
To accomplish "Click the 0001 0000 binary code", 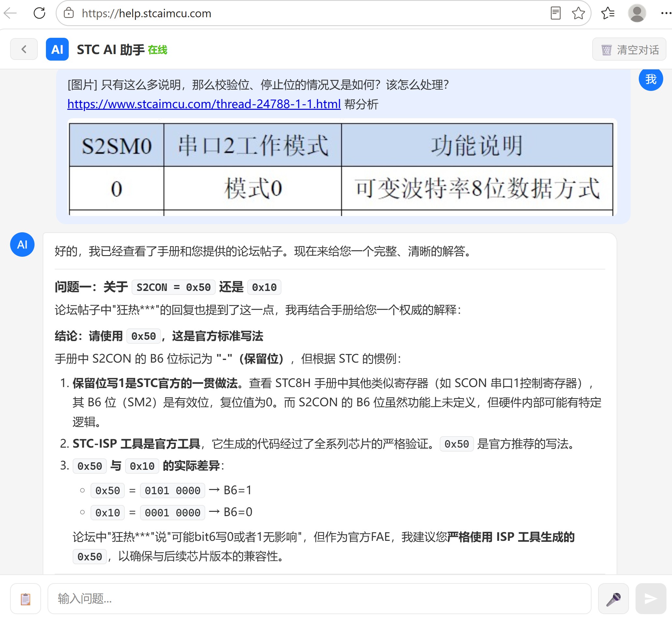I will 172,512.
